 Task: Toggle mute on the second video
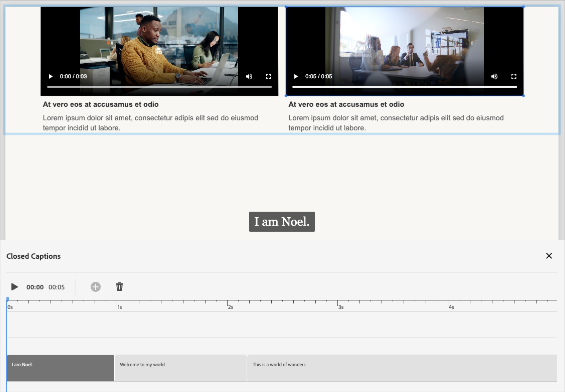coord(494,76)
